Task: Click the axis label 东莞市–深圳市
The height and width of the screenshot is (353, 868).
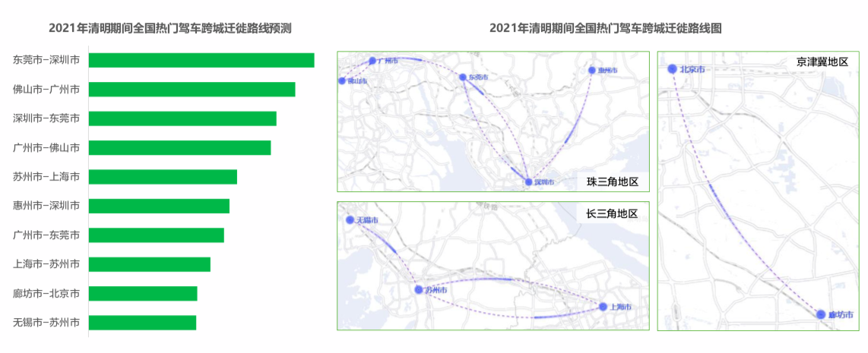Action: click(x=46, y=60)
